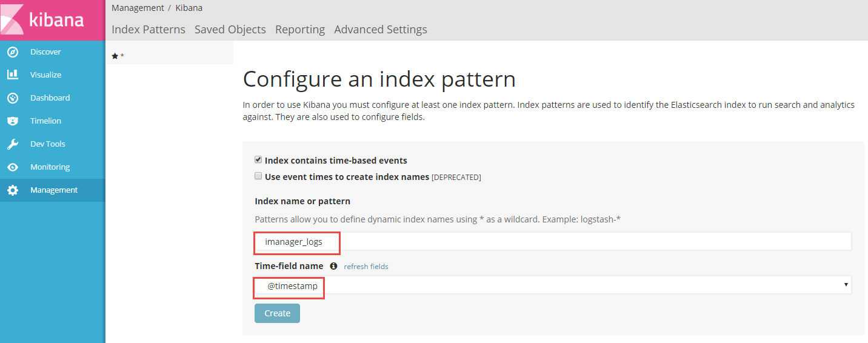The image size is (868, 343).
Task: Open the Reporting tab
Action: [x=299, y=29]
